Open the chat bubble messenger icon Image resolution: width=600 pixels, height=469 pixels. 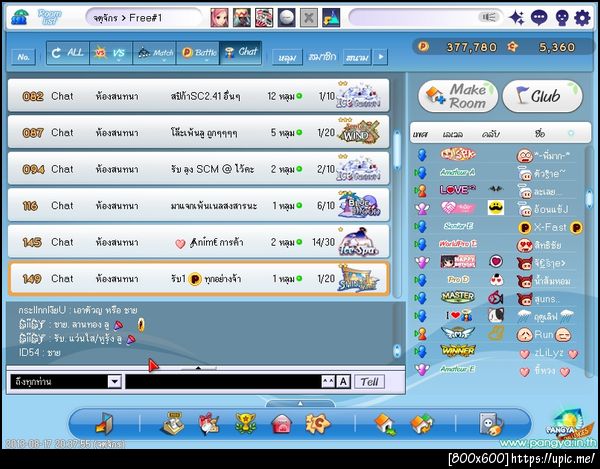[539, 18]
